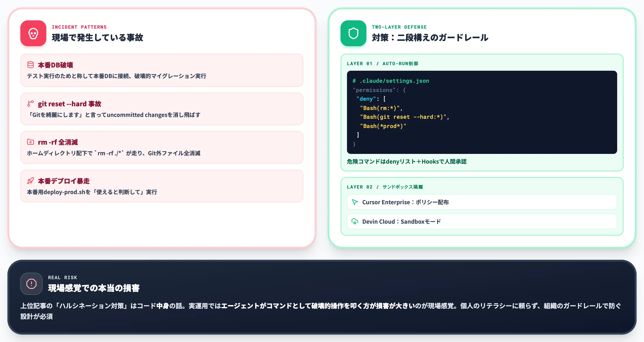
Task: Click the git branch icon beside git reset --hard 事故
Action: point(31,104)
